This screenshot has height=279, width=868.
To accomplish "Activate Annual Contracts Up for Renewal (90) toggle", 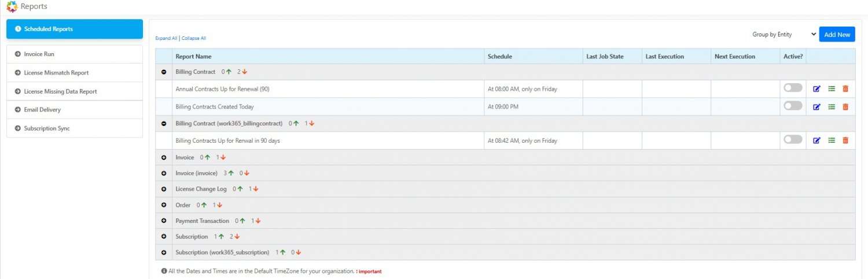I will 793,88.
